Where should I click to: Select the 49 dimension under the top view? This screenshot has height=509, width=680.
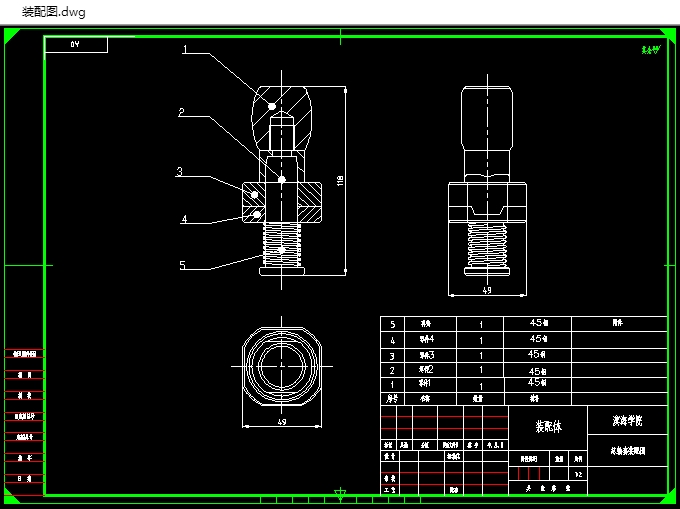pyautogui.click(x=282, y=422)
